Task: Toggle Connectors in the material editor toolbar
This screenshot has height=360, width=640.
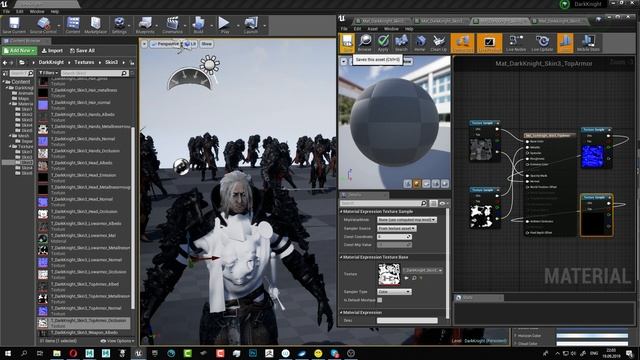Action: coord(462,43)
